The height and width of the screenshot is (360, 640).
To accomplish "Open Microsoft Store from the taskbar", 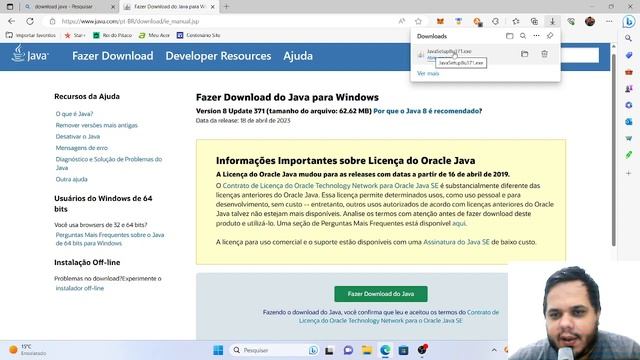I will coord(403,350).
